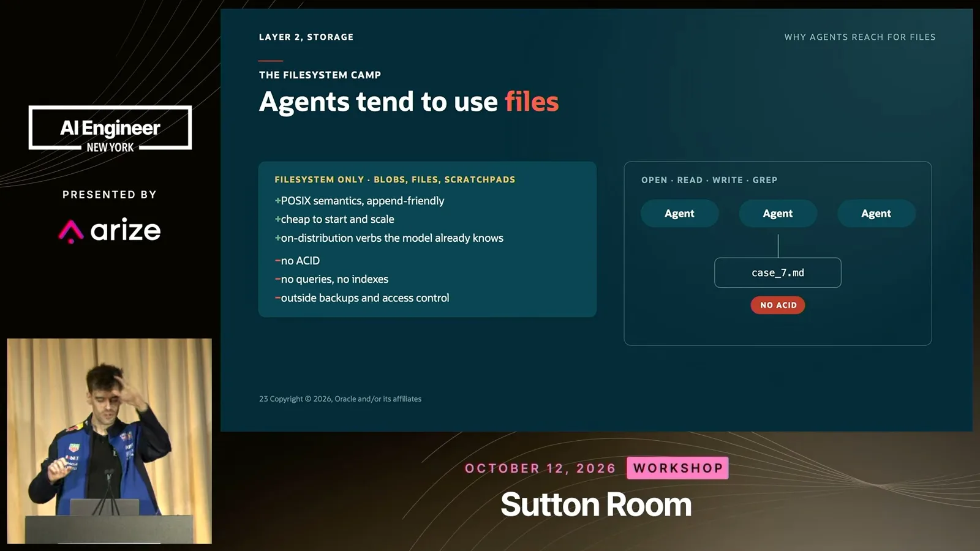Click 'OPEN · READ · WRITE · GREP' label
This screenshot has height=551, width=980.
709,180
